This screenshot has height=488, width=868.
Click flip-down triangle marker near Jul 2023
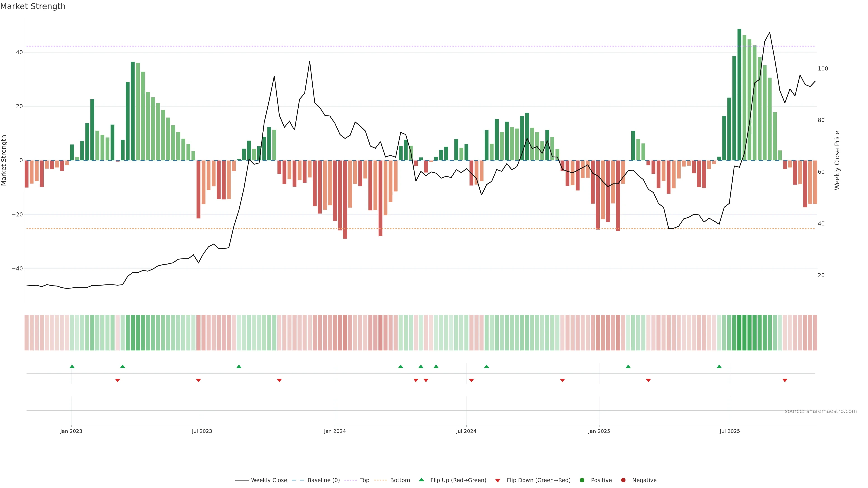198,380
